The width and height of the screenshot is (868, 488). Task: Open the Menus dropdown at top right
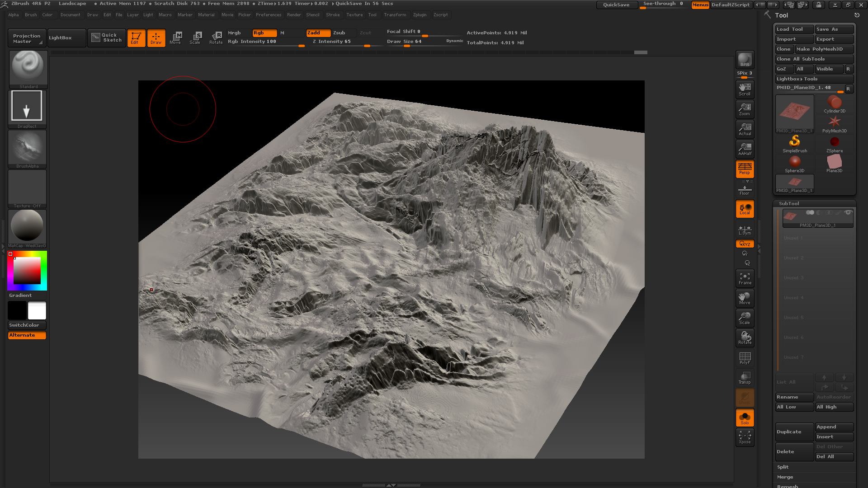[x=700, y=5]
